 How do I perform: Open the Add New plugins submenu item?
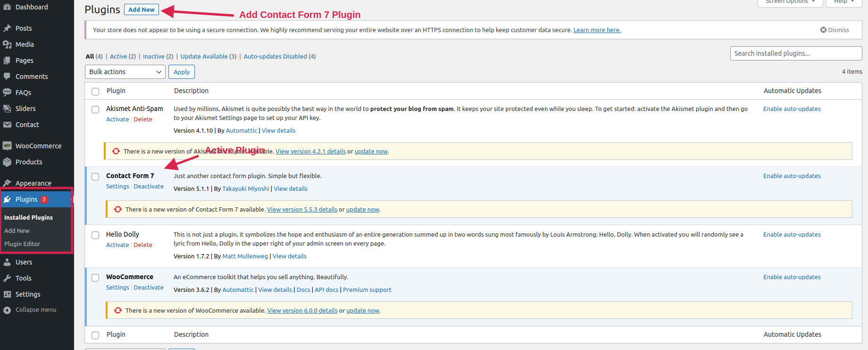[x=17, y=230]
